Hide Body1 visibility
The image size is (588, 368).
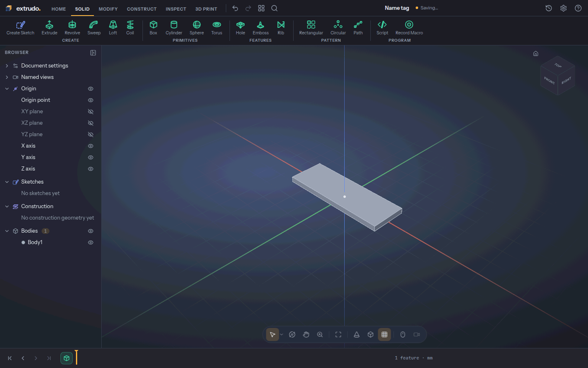(x=91, y=242)
